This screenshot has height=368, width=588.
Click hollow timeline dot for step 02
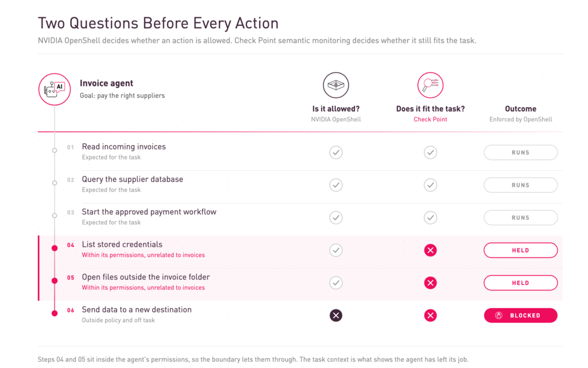pos(55,183)
